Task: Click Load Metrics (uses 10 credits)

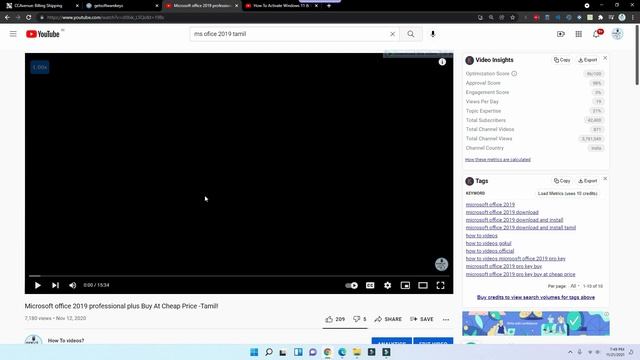Action: click(x=567, y=193)
